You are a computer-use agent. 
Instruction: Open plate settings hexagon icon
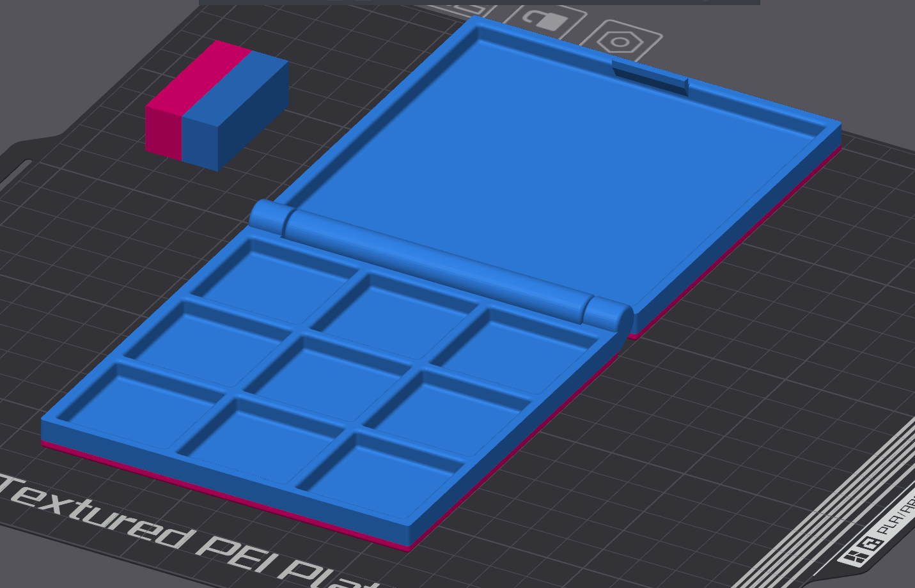(x=622, y=42)
